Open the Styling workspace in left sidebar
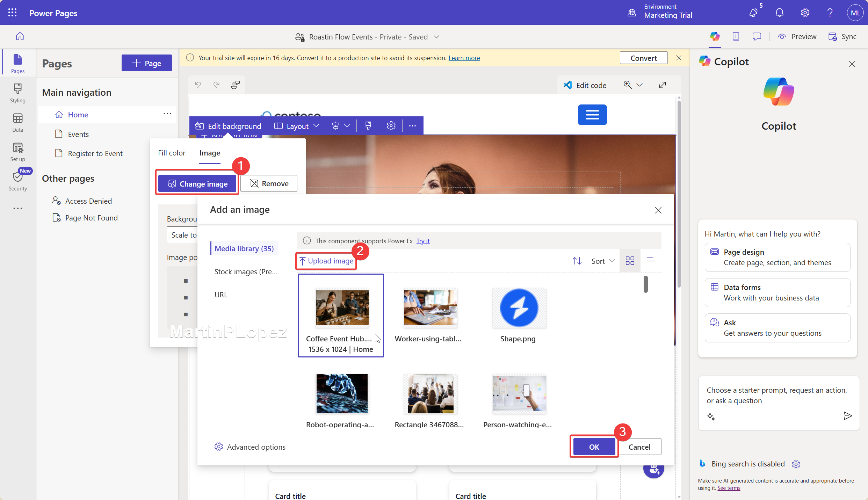Screen dimensions: 868x500 17,92
